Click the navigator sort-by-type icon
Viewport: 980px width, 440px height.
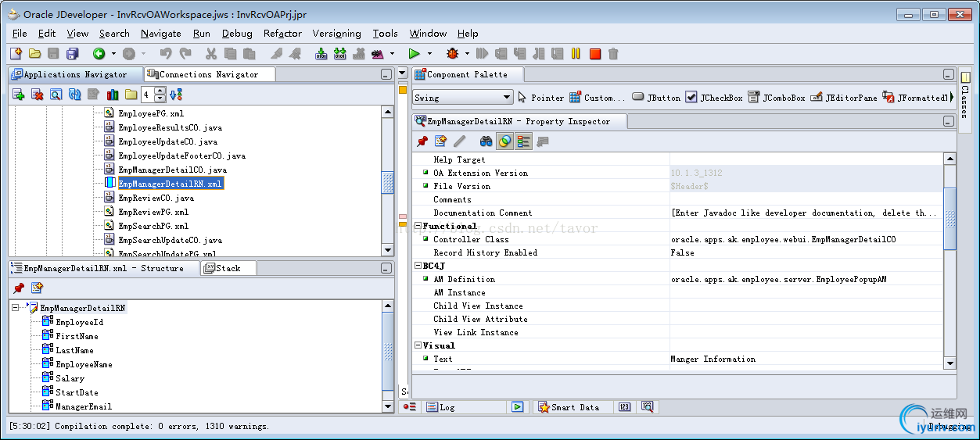tap(175, 95)
